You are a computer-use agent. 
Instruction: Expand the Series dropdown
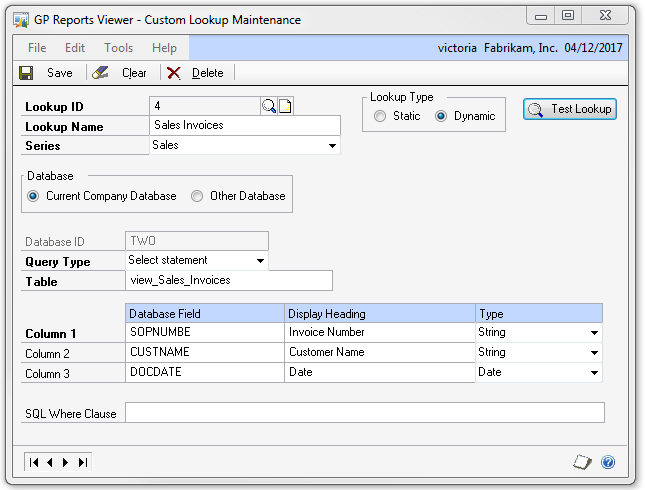(332, 146)
